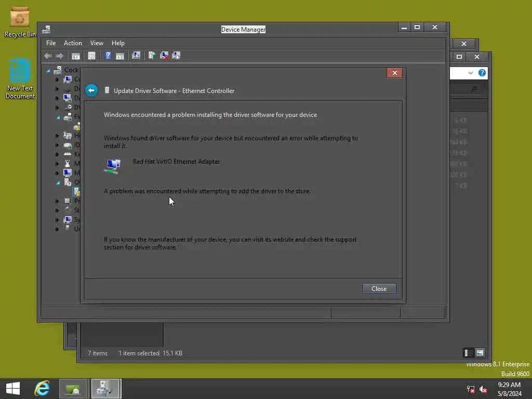Dismiss the dialog with the red X button
This screenshot has width=532, height=399.
pos(395,73)
